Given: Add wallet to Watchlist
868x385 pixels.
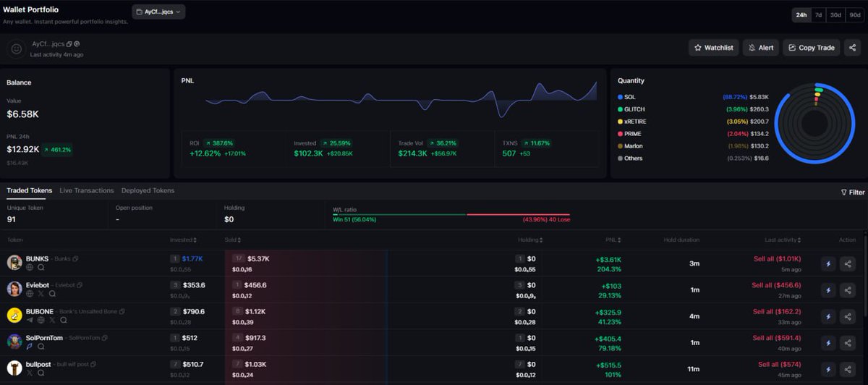Looking at the screenshot, I should [x=713, y=48].
